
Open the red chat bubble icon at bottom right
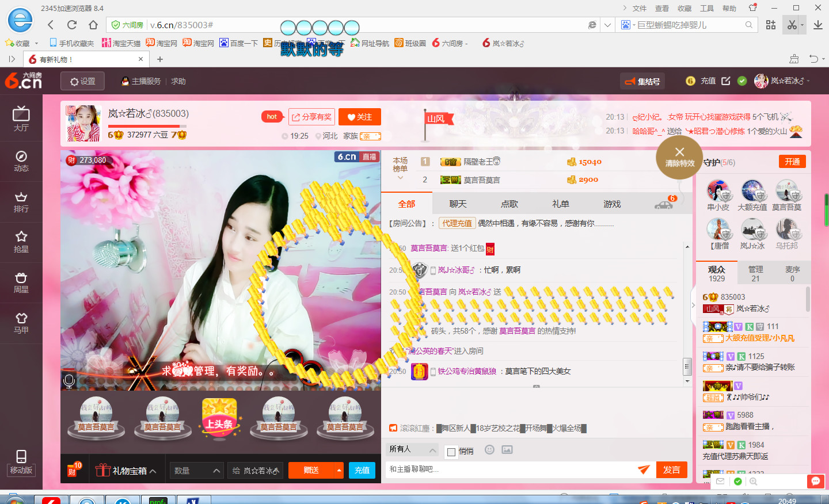[x=815, y=481]
